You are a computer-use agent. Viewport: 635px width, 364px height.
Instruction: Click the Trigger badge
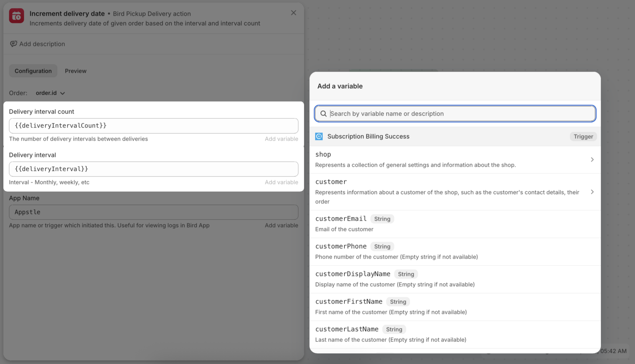coord(583,136)
